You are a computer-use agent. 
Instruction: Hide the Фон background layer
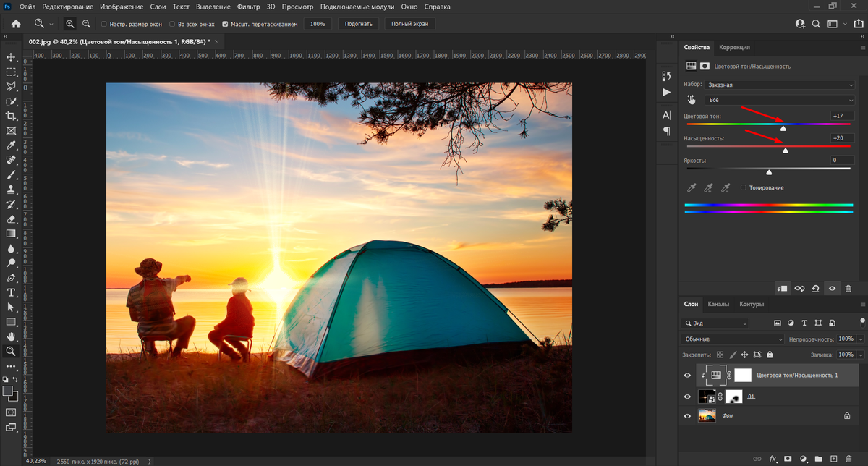click(687, 416)
